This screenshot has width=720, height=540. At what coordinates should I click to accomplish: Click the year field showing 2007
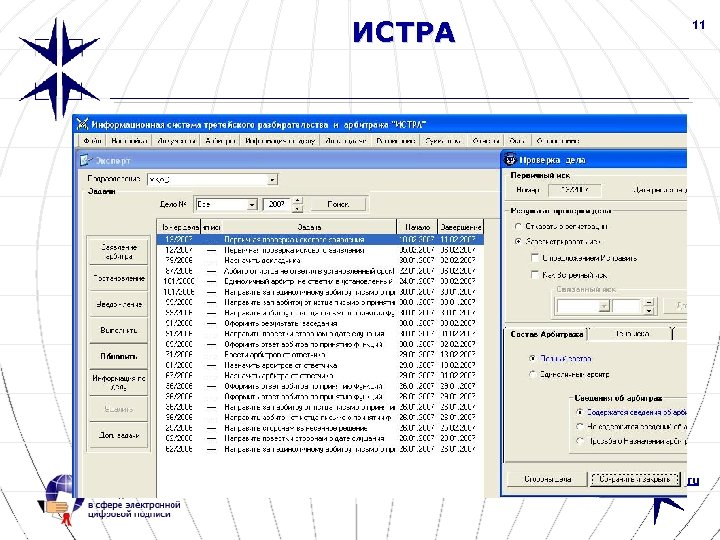(277, 204)
